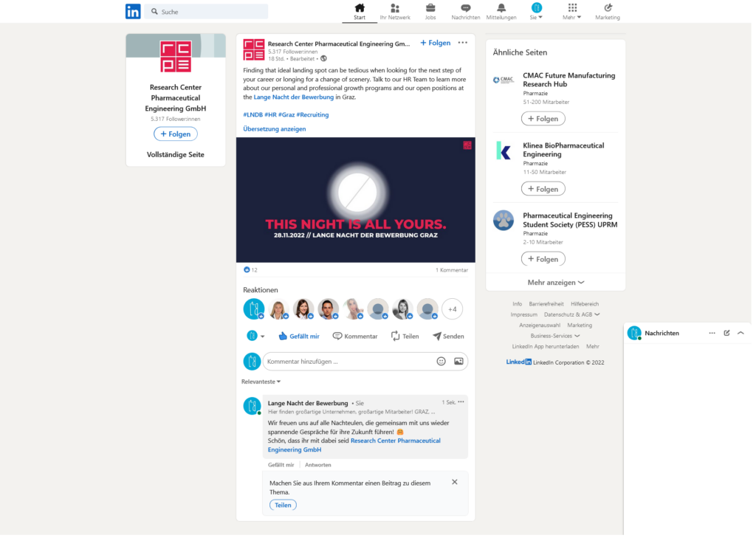Follow Pharmaceutical Engineering Student Society
Screen dimensions: 756x538
click(x=543, y=259)
